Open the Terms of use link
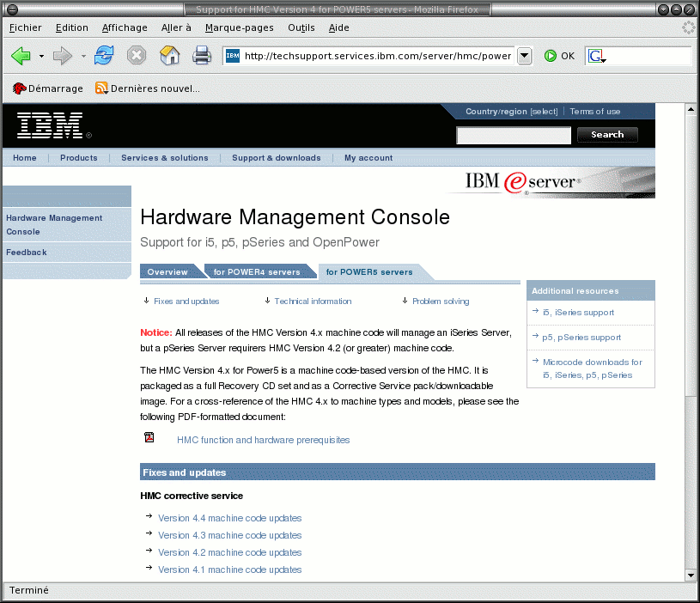The image size is (700, 603). 594,112
